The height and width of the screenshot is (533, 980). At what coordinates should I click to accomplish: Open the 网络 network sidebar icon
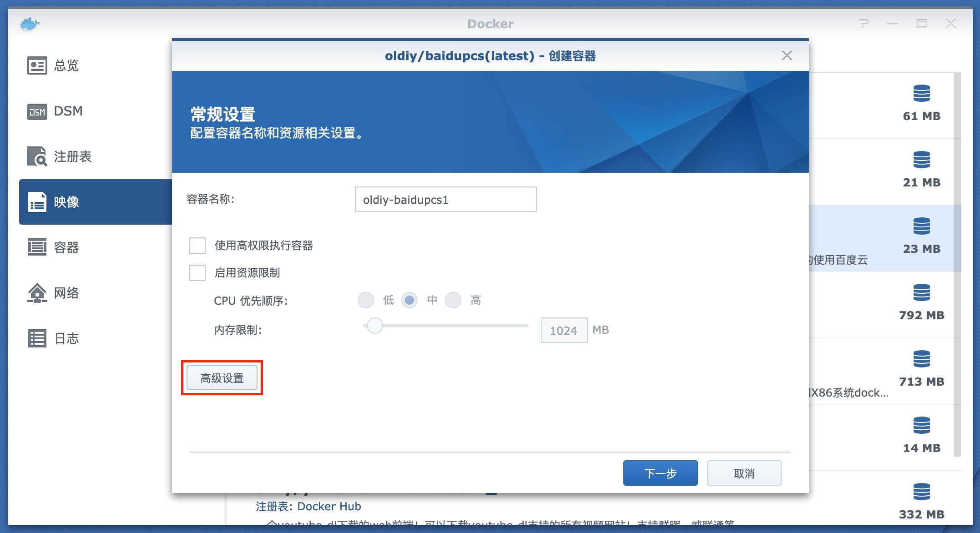pyautogui.click(x=37, y=293)
